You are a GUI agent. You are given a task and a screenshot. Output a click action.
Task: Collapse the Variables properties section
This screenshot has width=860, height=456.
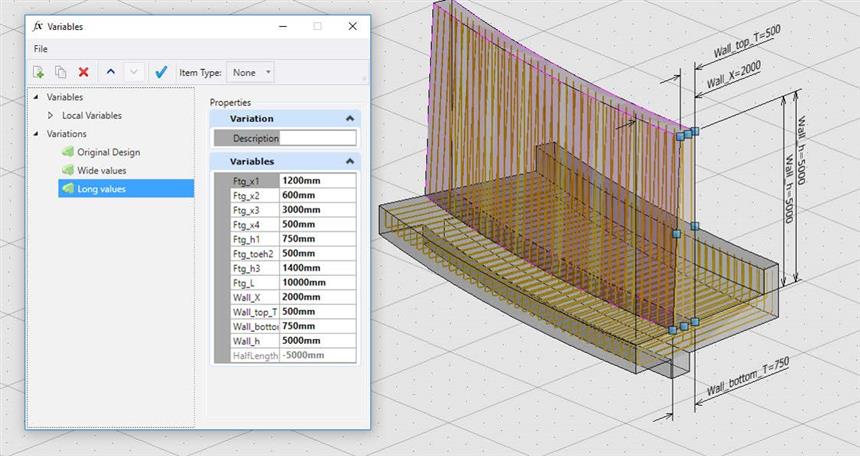pyautogui.click(x=349, y=161)
